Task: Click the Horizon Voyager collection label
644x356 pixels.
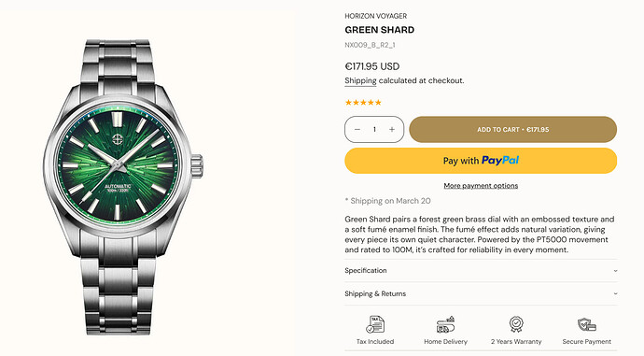Action: [x=376, y=16]
